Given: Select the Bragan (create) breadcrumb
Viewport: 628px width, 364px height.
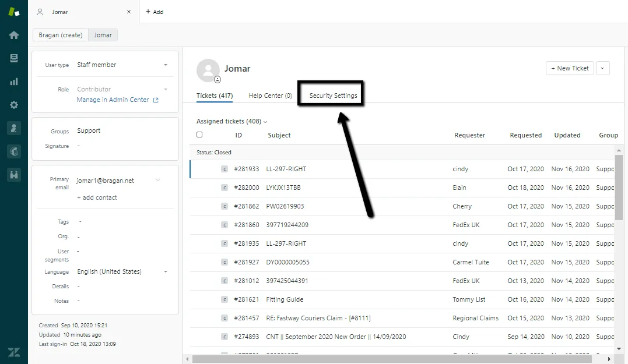Looking at the screenshot, I should tap(61, 35).
